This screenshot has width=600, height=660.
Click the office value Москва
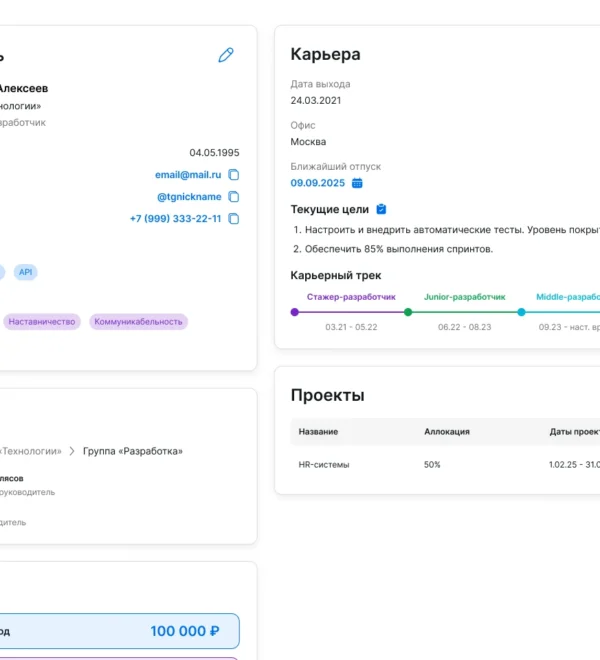tap(308, 142)
